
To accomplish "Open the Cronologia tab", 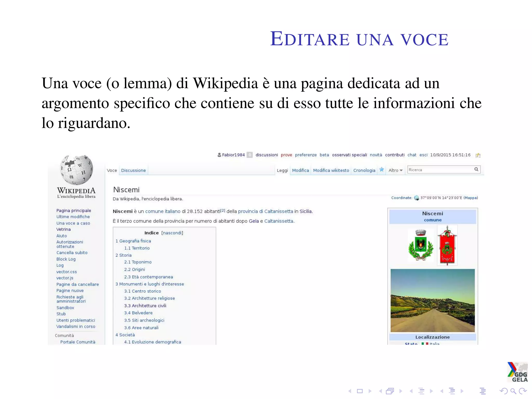I will click(364, 170).
